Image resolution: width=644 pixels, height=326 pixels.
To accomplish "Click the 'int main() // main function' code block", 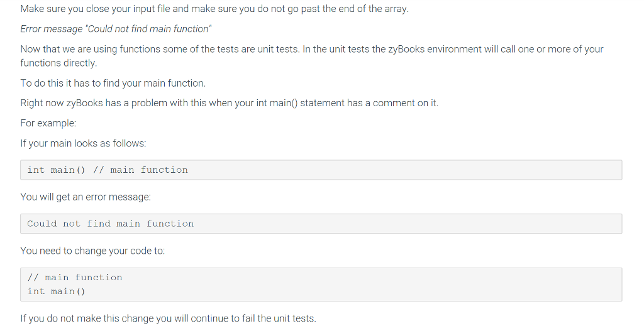I will point(321,170).
